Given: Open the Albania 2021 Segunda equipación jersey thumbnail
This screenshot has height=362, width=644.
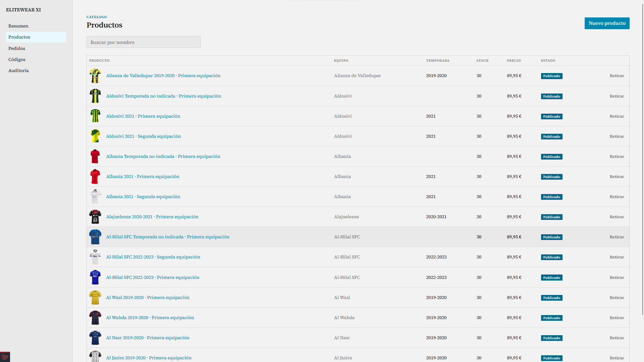Looking at the screenshot, I should 95,196.
